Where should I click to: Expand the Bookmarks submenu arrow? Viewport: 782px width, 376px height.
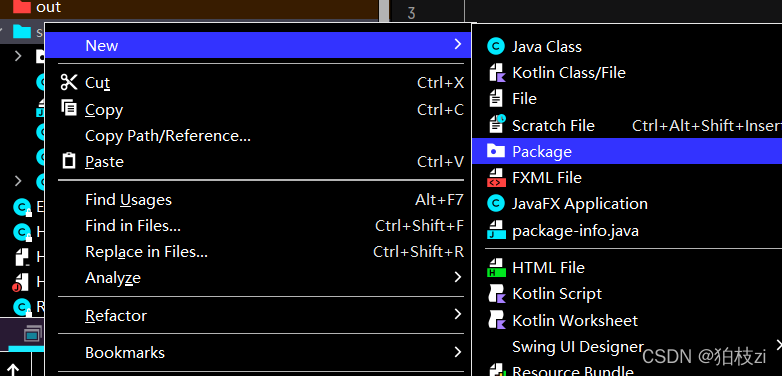click(x=458, y=352)
